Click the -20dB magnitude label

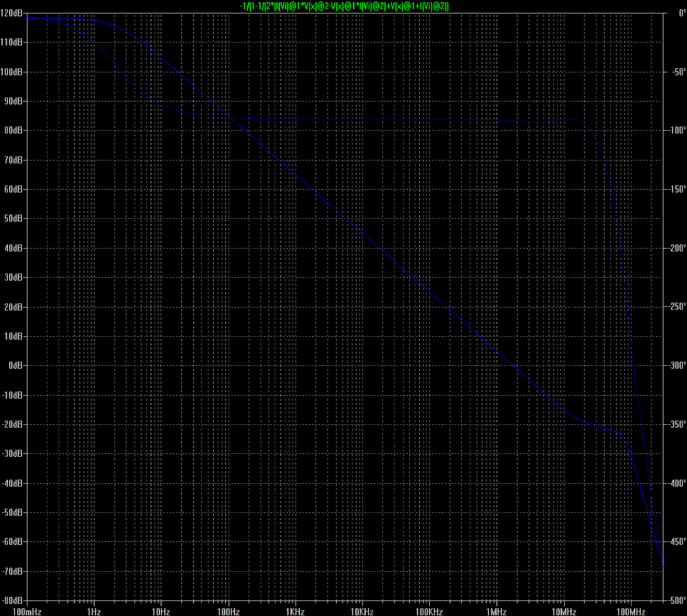[x=12, y=425]
